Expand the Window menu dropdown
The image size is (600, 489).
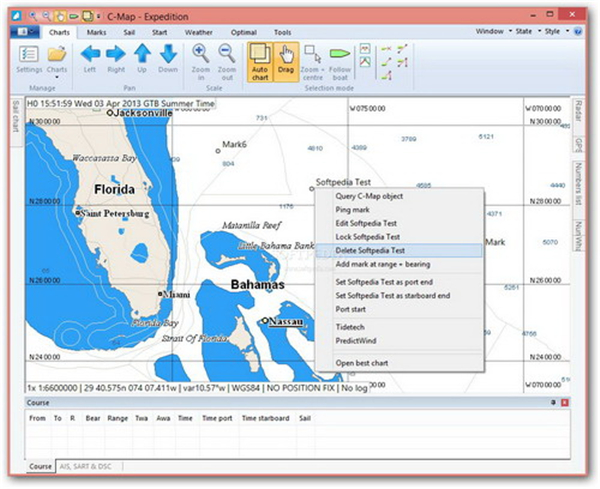491,32
